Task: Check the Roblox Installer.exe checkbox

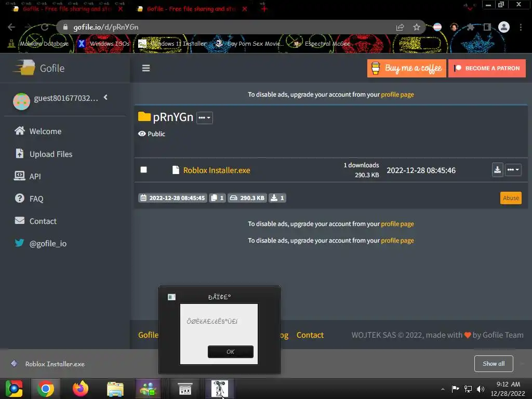Action: pyautogui.click(x=143, y=170)
